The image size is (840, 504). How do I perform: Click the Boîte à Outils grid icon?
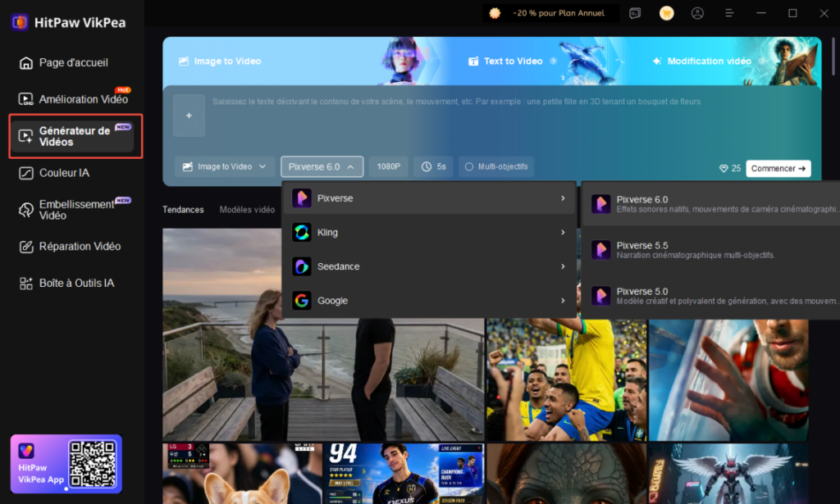25,284
